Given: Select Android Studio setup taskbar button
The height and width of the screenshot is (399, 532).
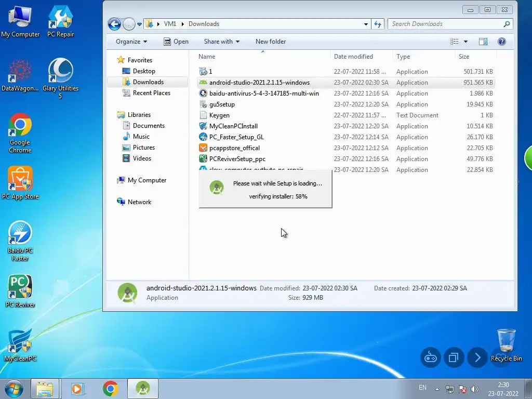Looking at the screenshot, I should (x=143, y=389).
